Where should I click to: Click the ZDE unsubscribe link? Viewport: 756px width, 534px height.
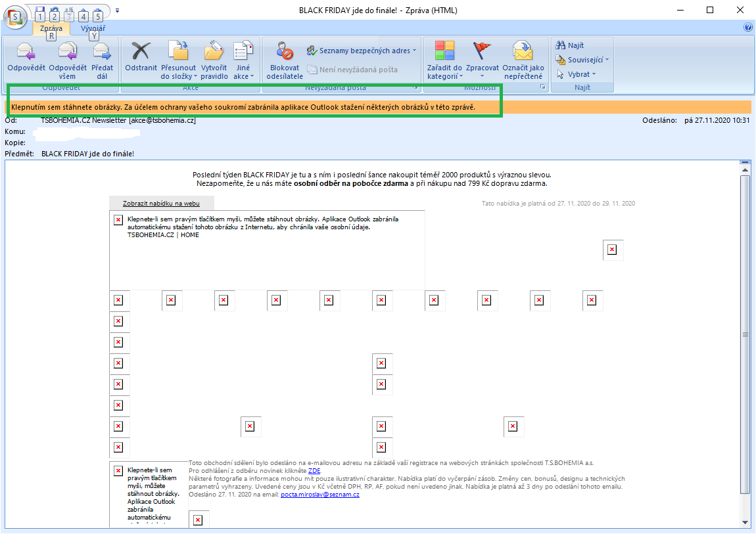[314, 470]
